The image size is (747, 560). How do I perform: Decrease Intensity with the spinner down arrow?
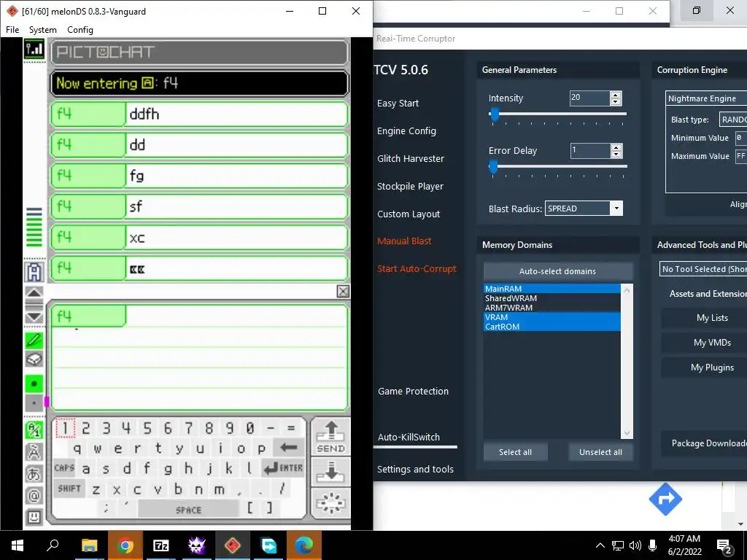(616, 101)
